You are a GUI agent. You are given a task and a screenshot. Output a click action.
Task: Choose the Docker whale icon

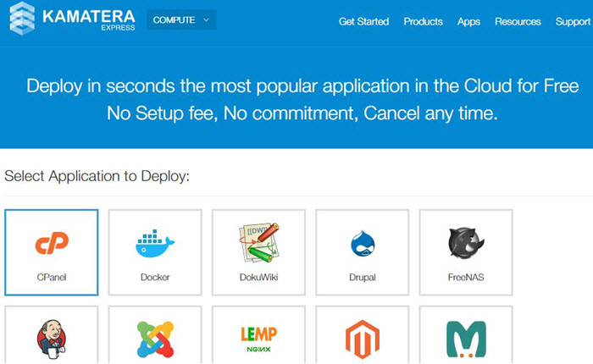click(155, 245)
